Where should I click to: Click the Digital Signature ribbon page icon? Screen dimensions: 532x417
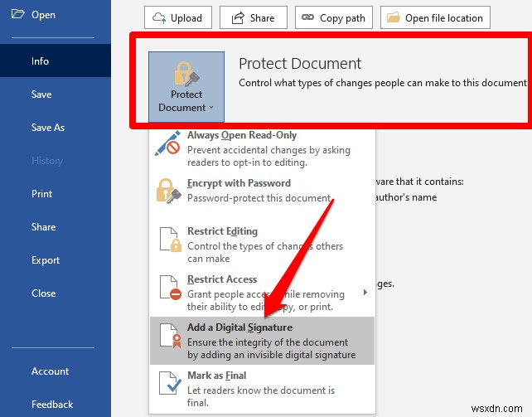tap(171, 336)
